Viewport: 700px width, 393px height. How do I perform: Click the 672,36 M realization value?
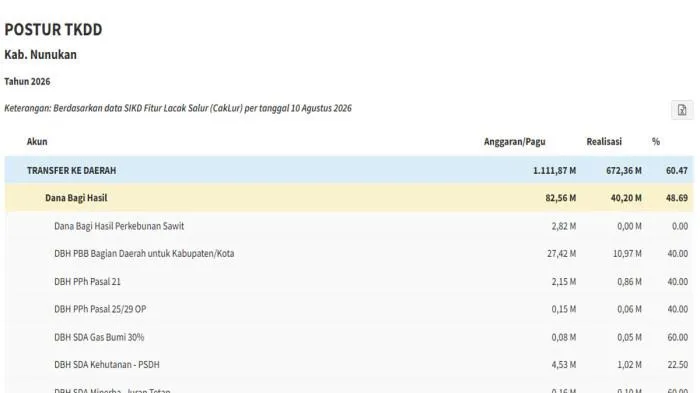tap(624, 171)
